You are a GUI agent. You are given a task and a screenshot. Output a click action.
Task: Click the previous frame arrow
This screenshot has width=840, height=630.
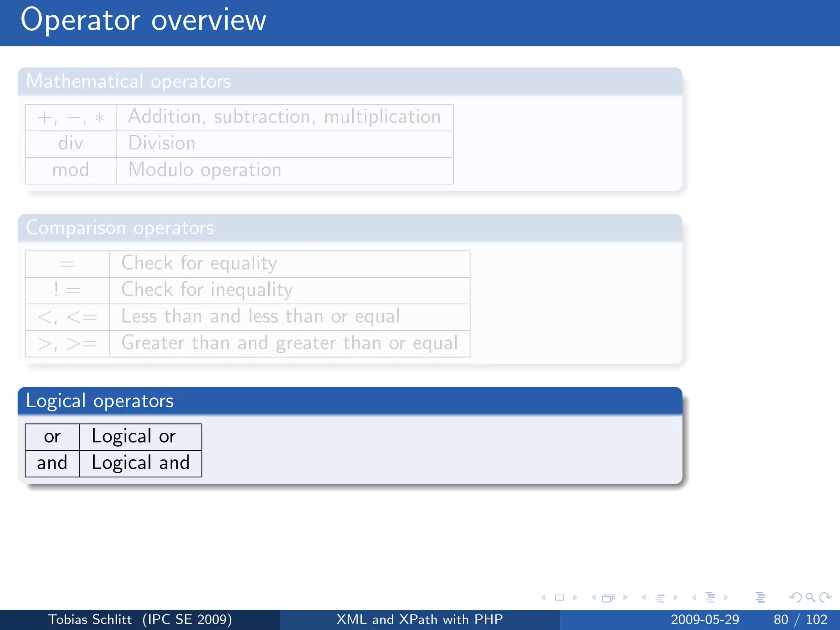(593, 598)
